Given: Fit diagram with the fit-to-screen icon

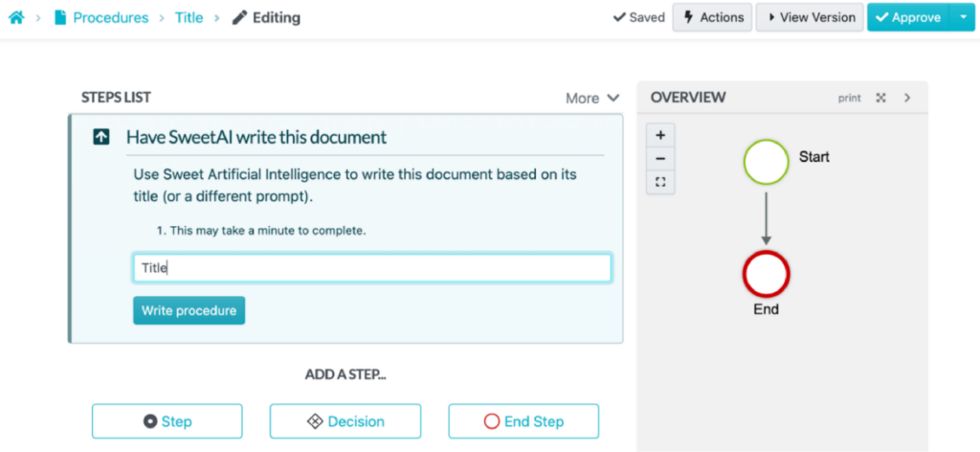Looking at the screenshot, I should [660, 182].
